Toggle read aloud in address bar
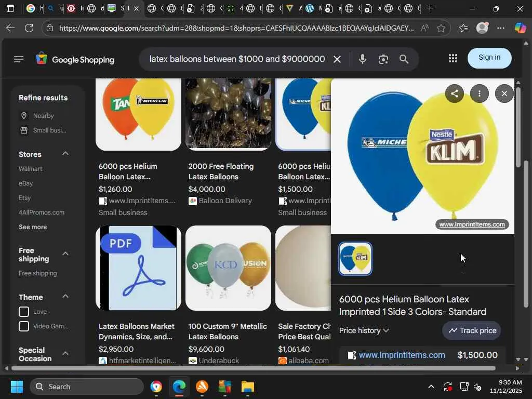The width and height of the screenshot is (532, 399). (x=424, y=28)
